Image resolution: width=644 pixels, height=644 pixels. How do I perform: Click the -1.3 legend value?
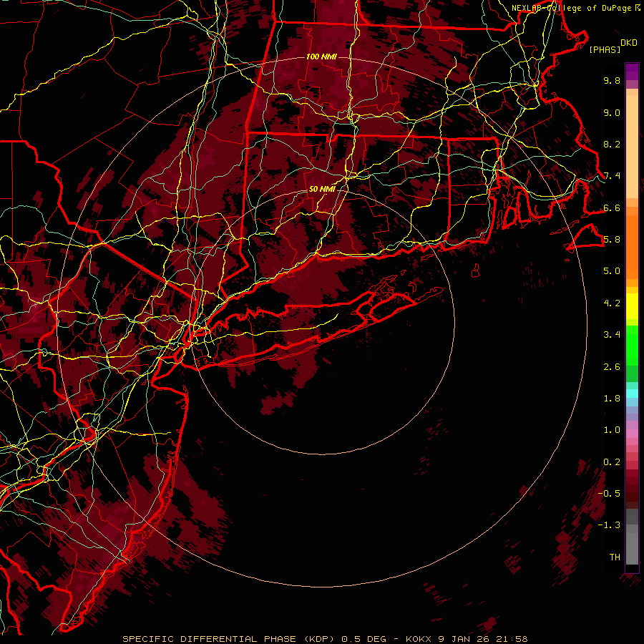[609, 525]
